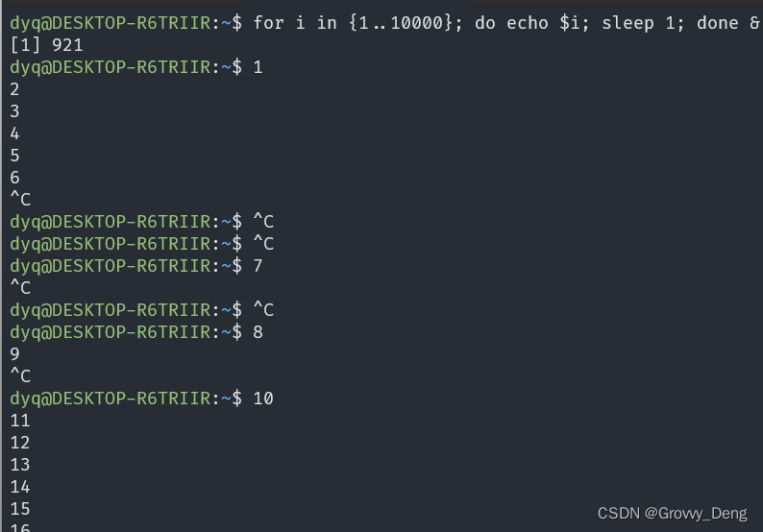
Task: Click the standalone ^C directly below 6
Action: [20, 200]
